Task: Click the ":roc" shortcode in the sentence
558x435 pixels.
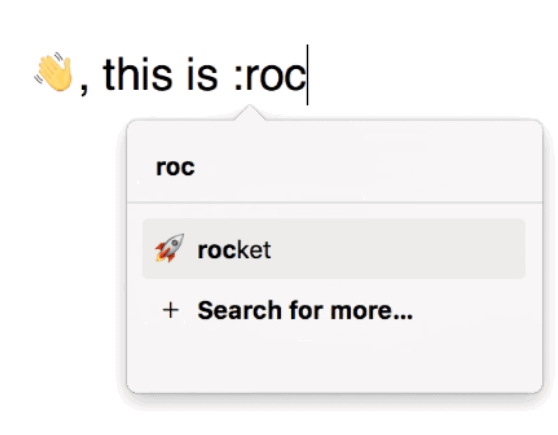Action: (270, 77)
